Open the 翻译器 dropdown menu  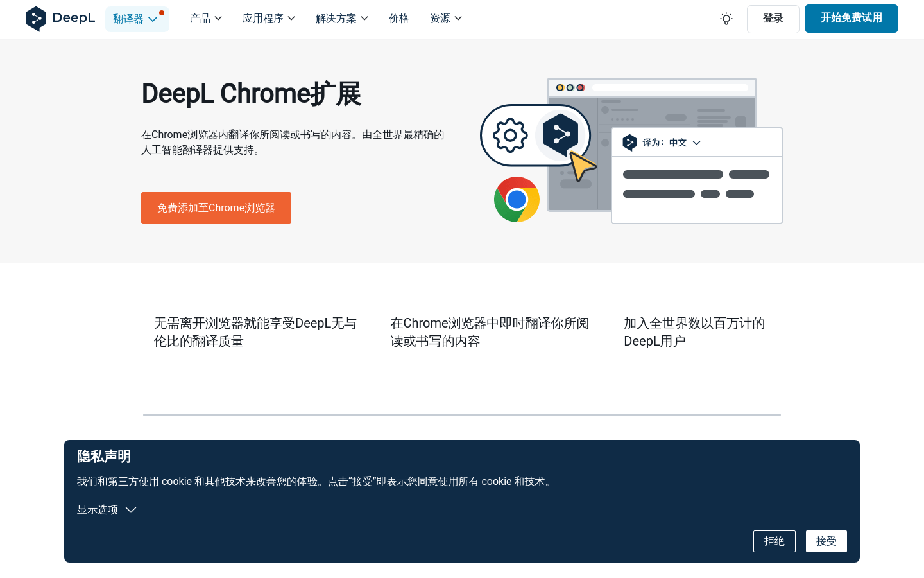pos(137,19)
